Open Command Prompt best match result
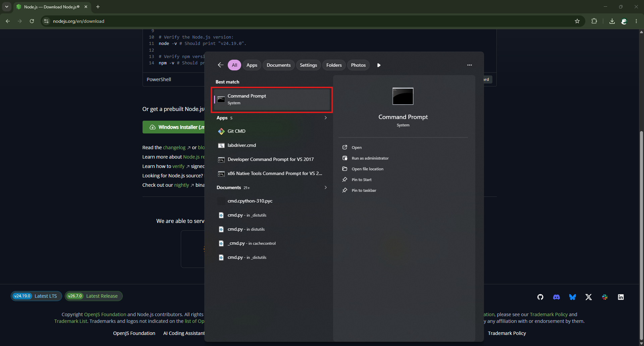644x346 pixels. tap(272, 100)
